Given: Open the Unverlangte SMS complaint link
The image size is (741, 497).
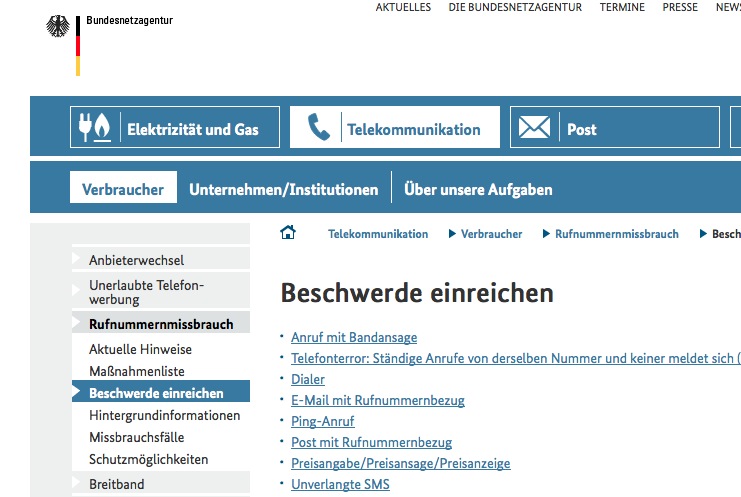Looking at the screenshot, I should [340, 484].
